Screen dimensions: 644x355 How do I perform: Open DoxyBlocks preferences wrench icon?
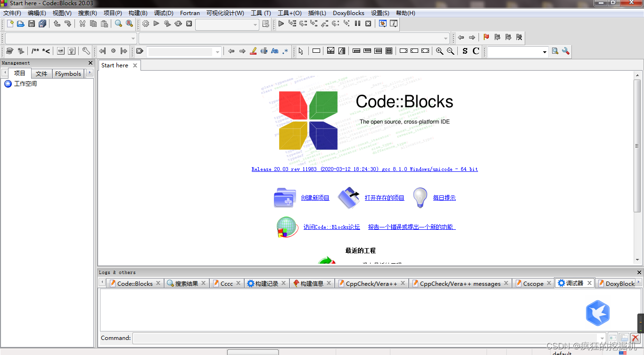click(x=86, y=51)
